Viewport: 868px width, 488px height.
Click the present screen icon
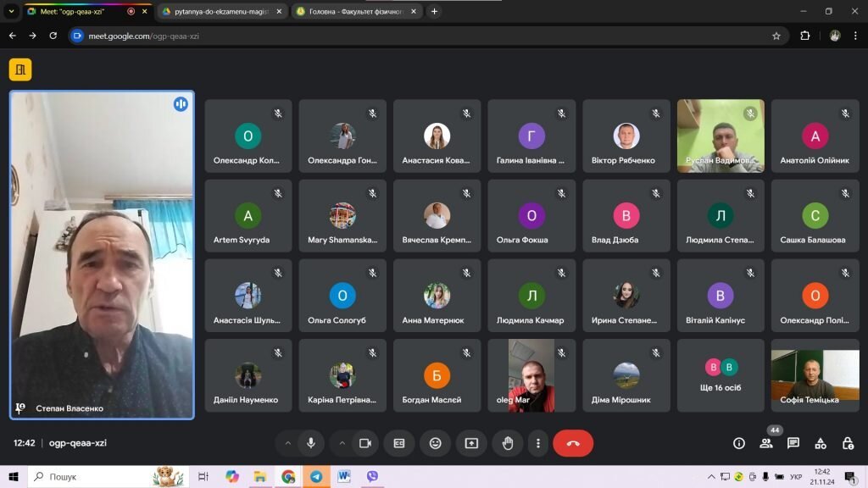pyautogui.click(x=471, y=443)
